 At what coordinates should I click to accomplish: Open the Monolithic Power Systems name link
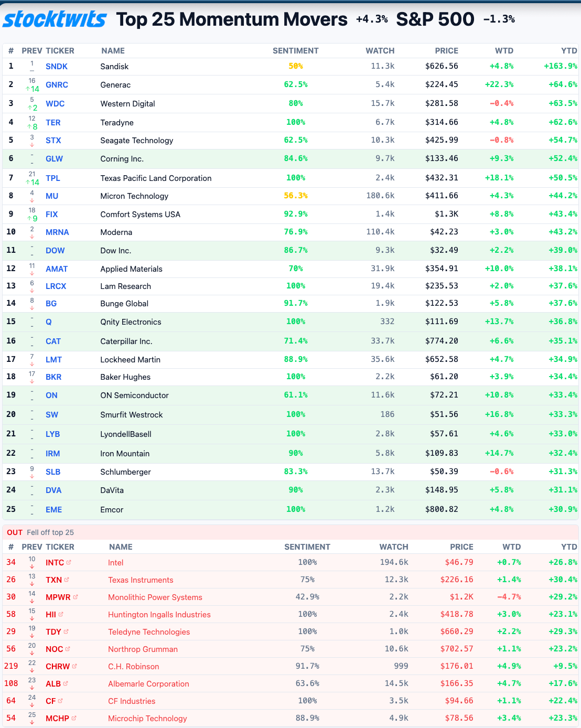155,597
